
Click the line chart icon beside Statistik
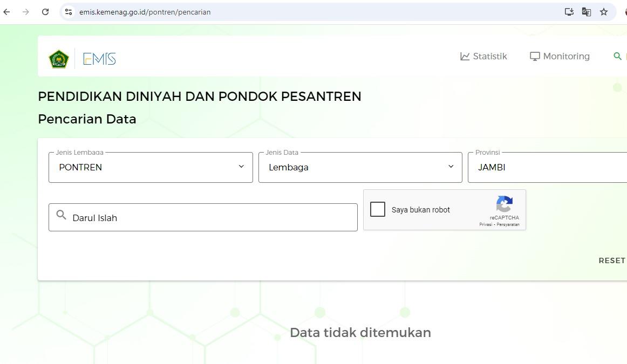coord(465,56)
